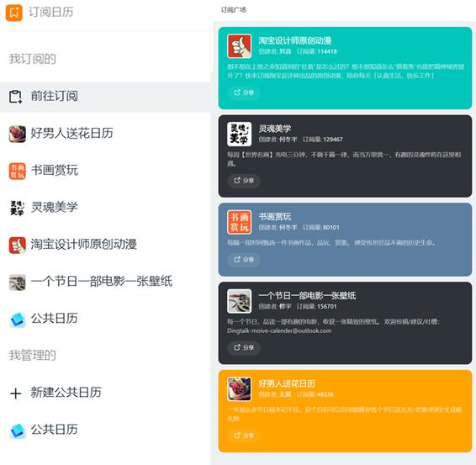Click the 订阅广场 heading

233,10
